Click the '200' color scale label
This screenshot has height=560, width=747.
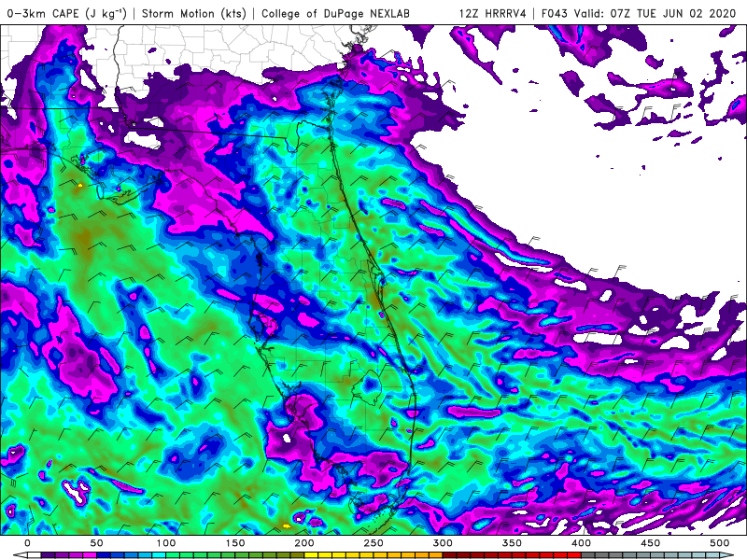pyautogui.click(x=304, y=543)
